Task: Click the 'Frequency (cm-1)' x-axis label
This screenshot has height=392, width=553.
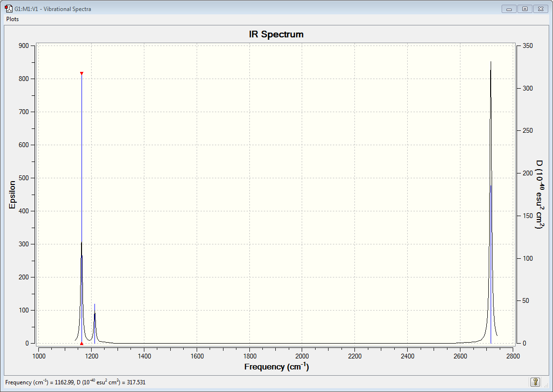Action: pos(276,367)
